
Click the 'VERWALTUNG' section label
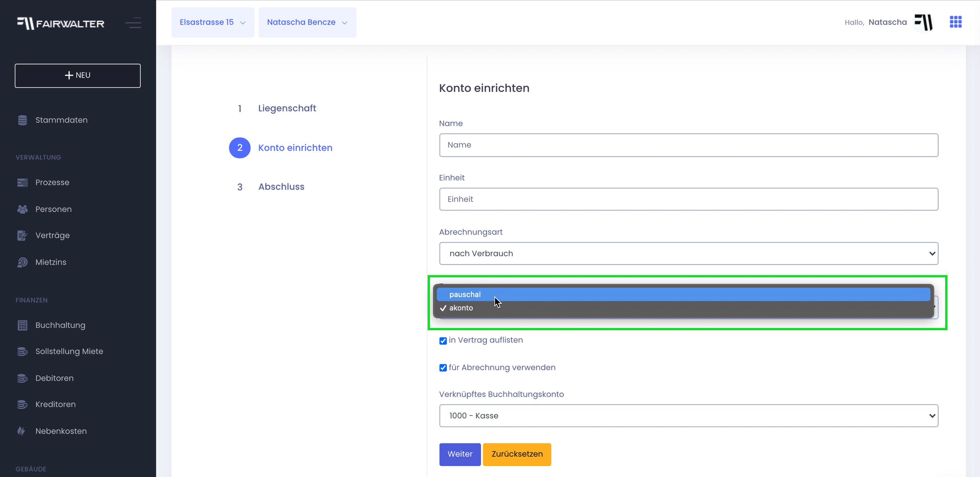38,157
